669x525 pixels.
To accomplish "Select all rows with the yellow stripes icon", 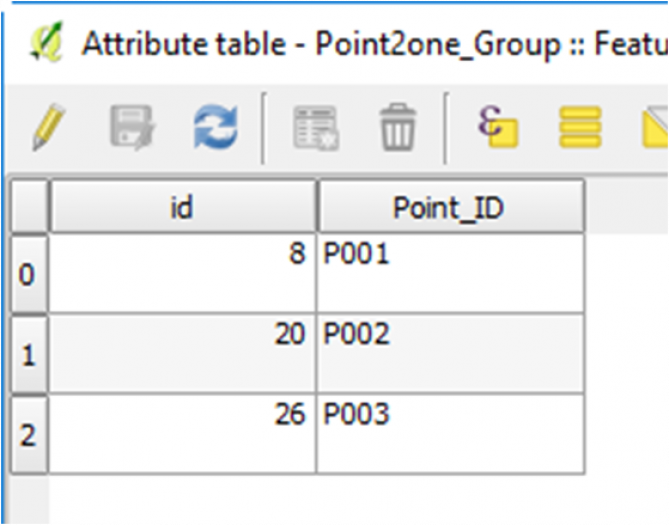I will (x=580, y=127).
